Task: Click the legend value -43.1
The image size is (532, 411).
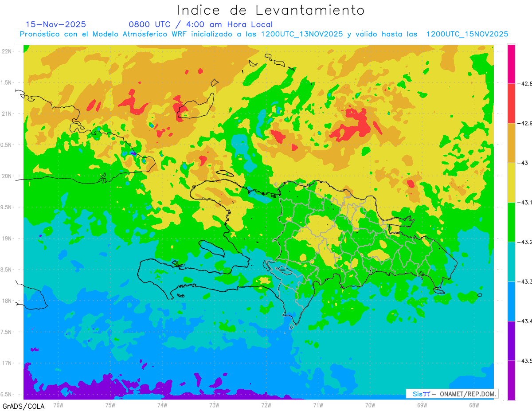Action: (x=524, y=202)
